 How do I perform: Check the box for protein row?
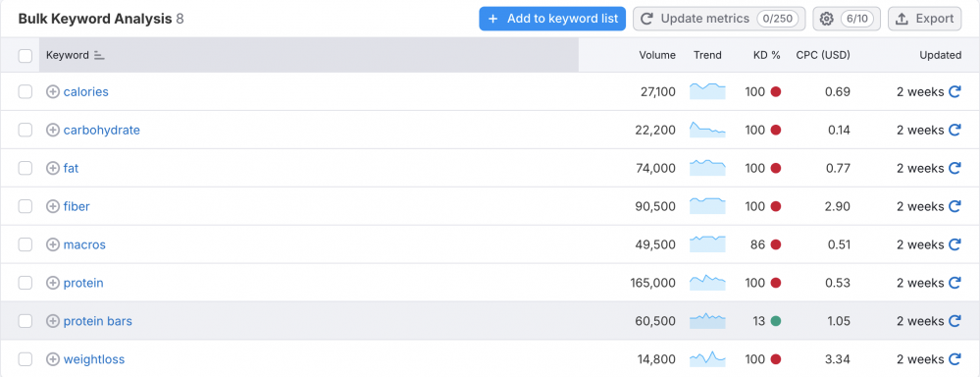[25, 283]
